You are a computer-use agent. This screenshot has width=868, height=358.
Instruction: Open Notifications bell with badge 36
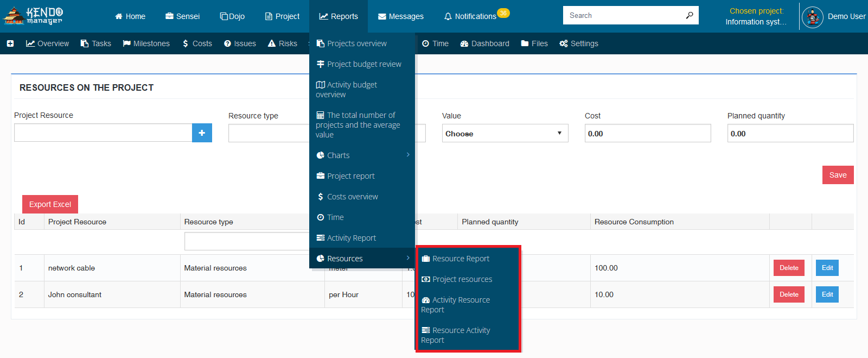coord(476,16)
